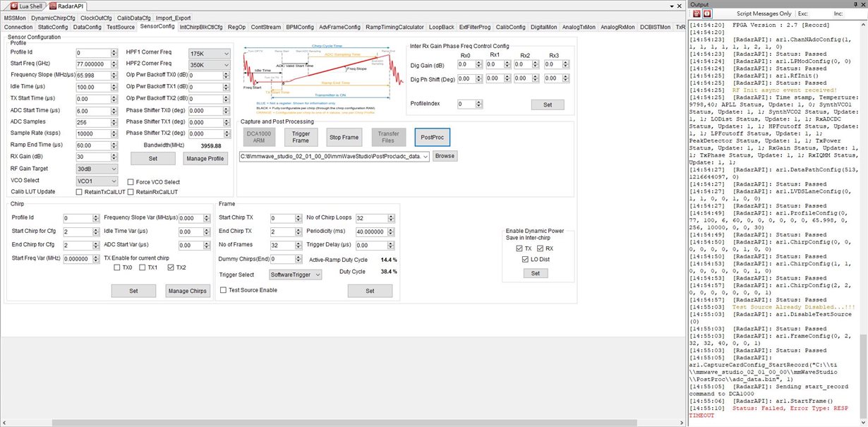The height and width of the screenshot is (427, 868).
Task: Click the Manage Profile button
Action: click(x=205, y=159)
